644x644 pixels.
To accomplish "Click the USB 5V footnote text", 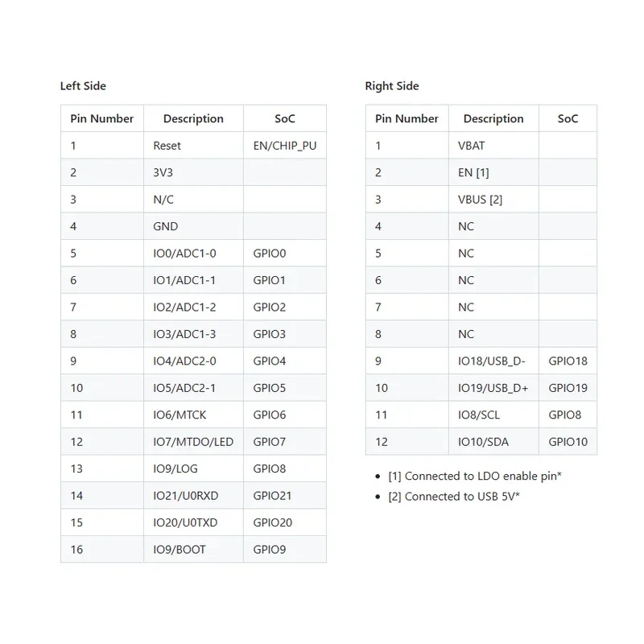I will pyautogui.click(x=454, y=496).
